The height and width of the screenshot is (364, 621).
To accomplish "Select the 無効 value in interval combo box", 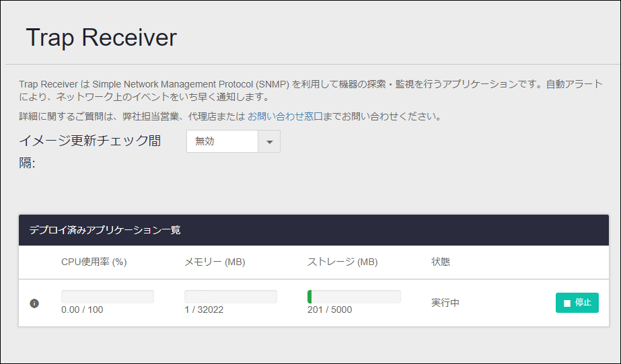I will (222, 141).
